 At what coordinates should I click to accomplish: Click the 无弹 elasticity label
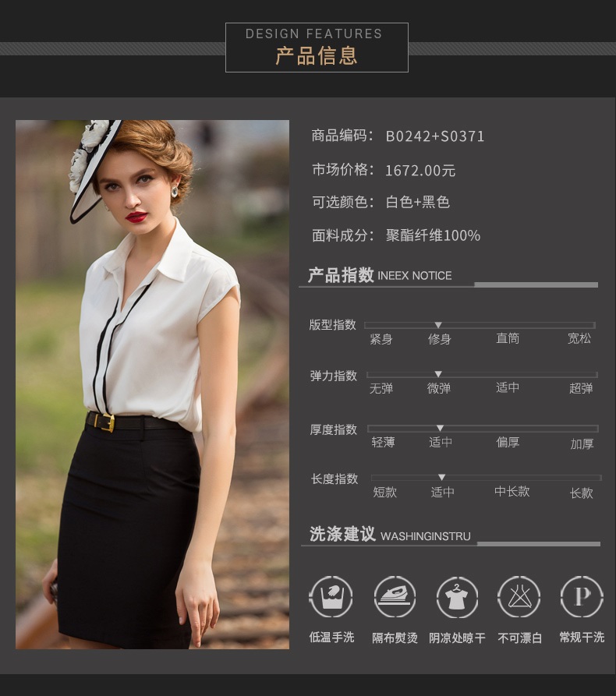click(x=381, y=388)
